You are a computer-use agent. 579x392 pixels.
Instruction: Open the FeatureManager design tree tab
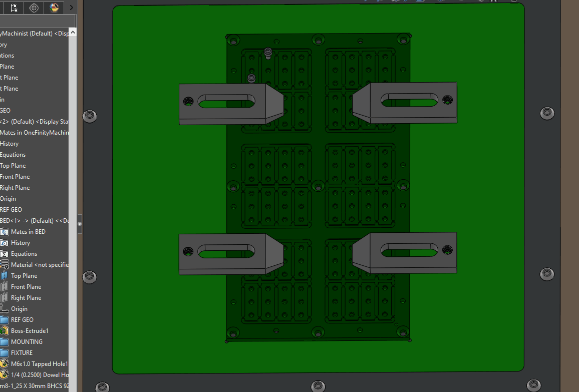pos(14,8)
